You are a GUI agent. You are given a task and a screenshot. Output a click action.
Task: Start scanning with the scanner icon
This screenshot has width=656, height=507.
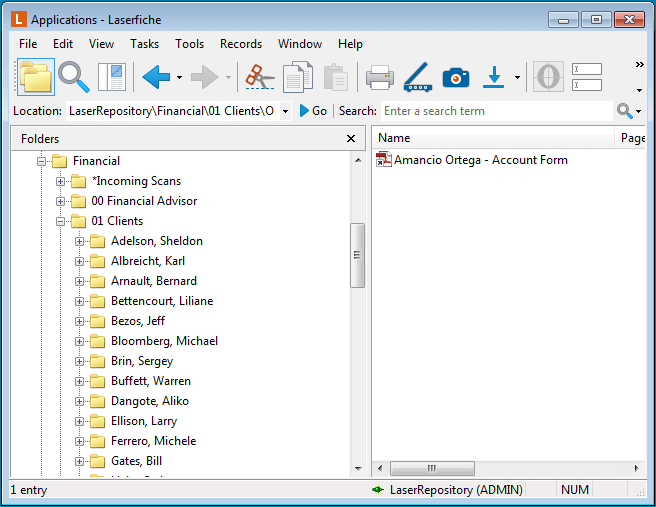point(418,77)
